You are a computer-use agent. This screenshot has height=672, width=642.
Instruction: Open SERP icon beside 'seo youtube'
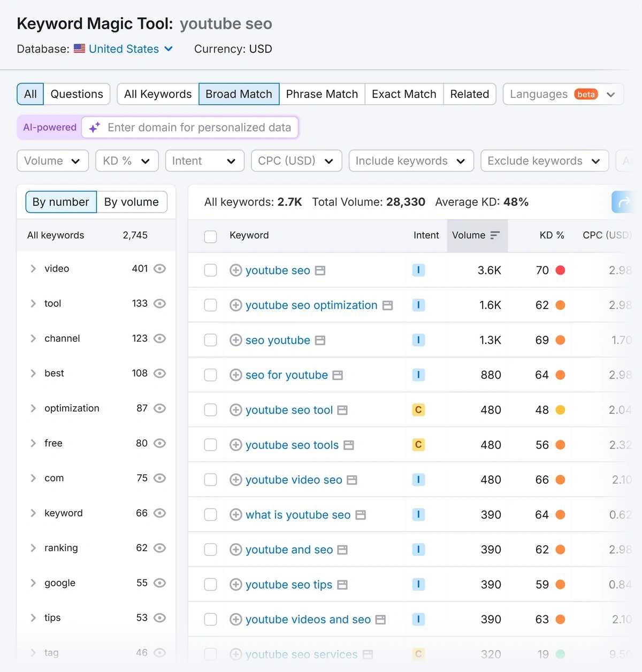(320, 341)
